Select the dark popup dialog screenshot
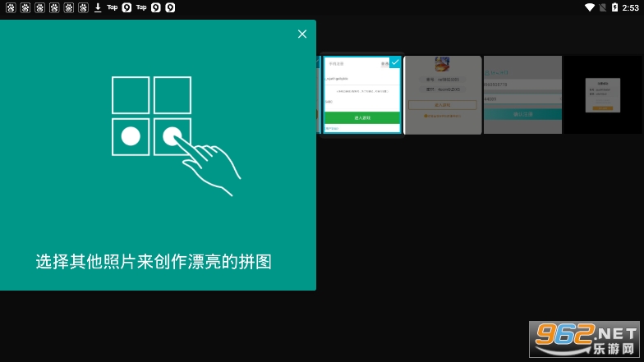Image resolution: width=644 pixels, height=362 pixels. pos(603,94)
